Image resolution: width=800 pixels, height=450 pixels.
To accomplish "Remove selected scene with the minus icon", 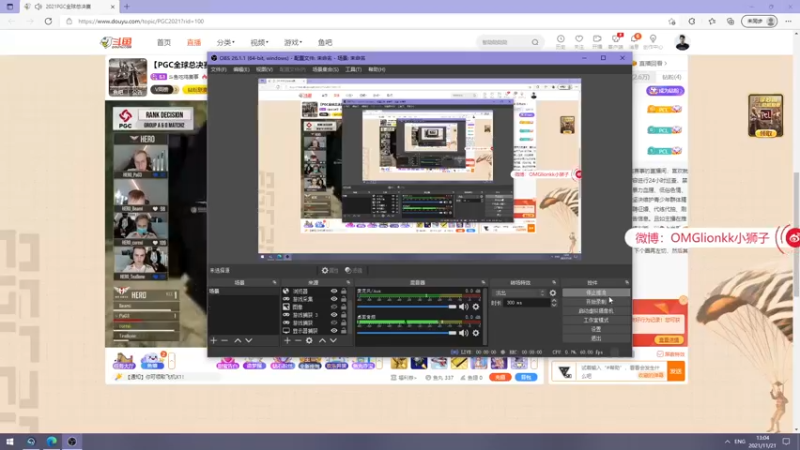I will coord(224,340).
